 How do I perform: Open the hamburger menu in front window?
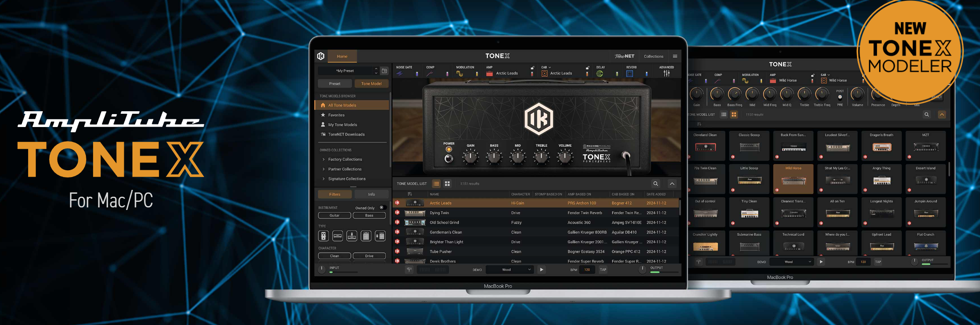pos(675,56)
